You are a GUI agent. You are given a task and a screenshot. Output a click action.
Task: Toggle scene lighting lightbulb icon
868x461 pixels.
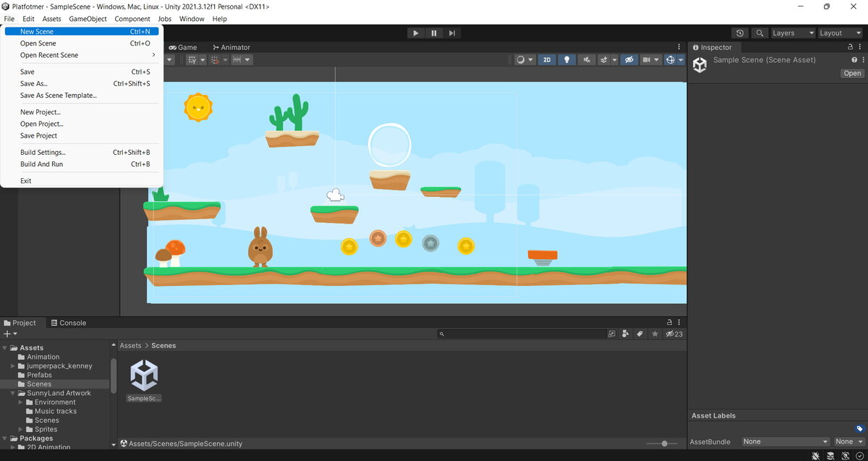click(x=567, y=60)
